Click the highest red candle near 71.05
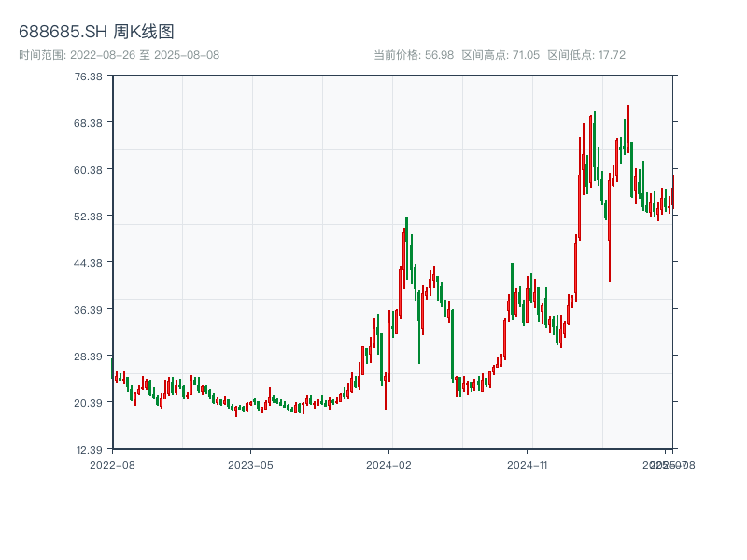This screenshot has width=747, height=560. pyautogui.click(x=628, y=129)
